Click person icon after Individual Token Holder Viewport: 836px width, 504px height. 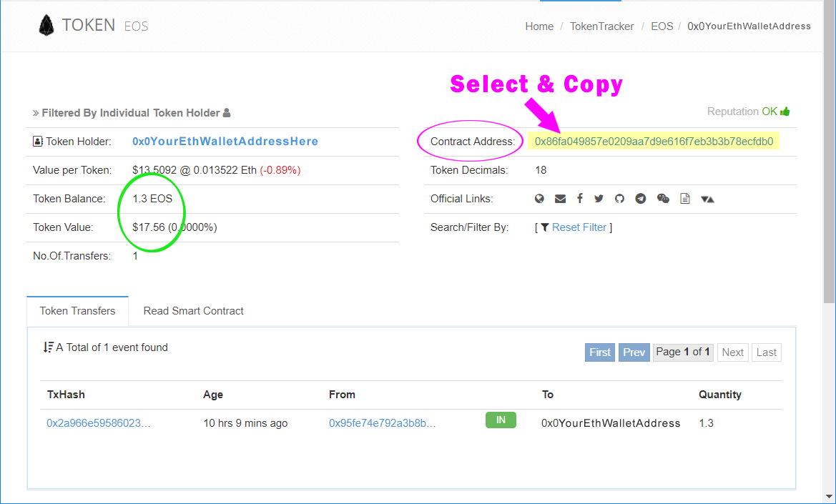point(227,112)
